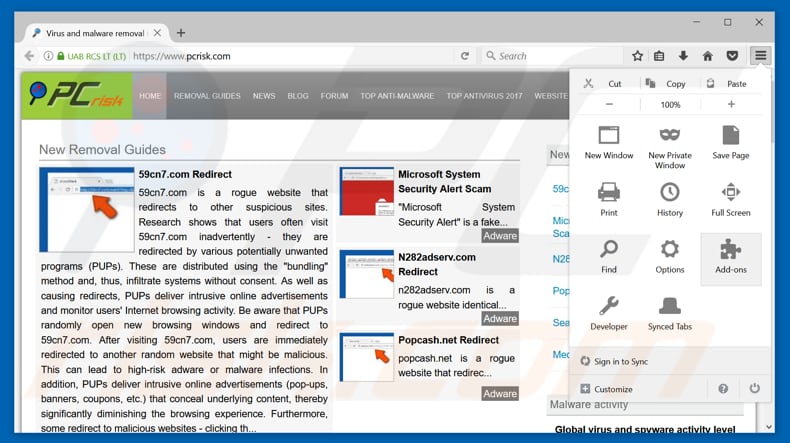This screenshot has height=443, width=790.
Task: Open TOP ANTIVIRUS 2017 nav item
Action: [x=484, y=96]
